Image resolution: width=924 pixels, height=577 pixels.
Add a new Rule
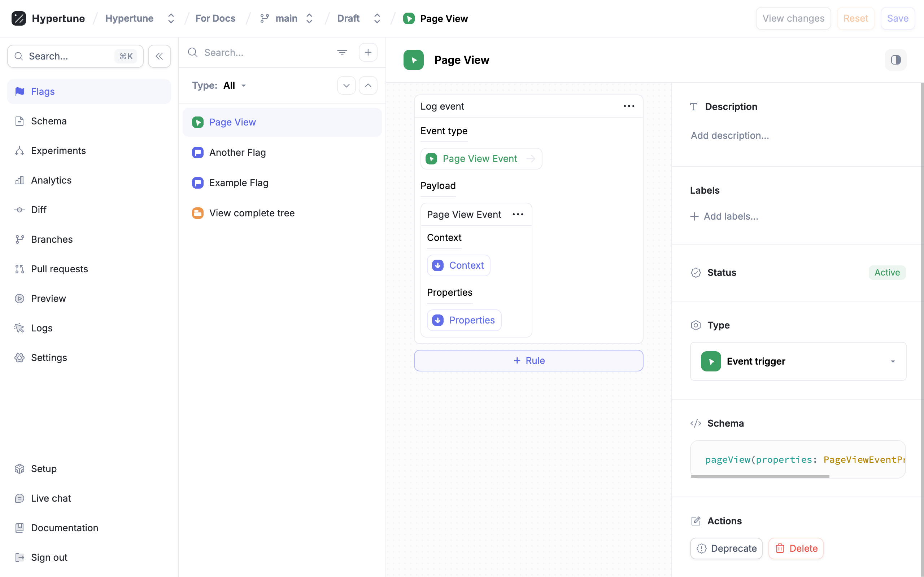coord(528,361)
